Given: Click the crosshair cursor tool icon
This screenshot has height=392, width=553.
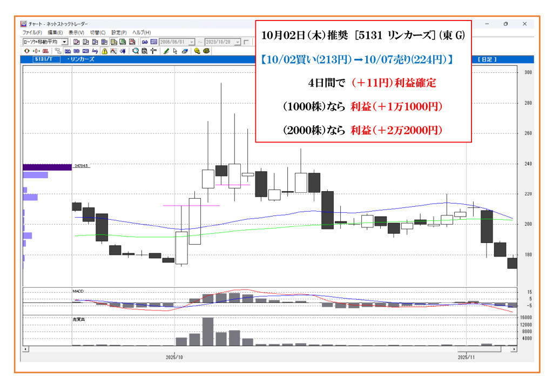Looking at the screenshot, I should tap(153, 51).
